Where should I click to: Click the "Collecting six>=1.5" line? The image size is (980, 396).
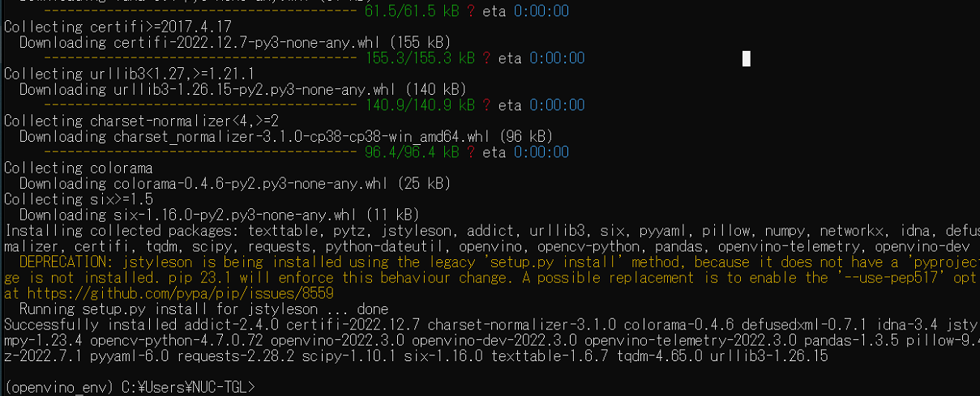[79, 199]
